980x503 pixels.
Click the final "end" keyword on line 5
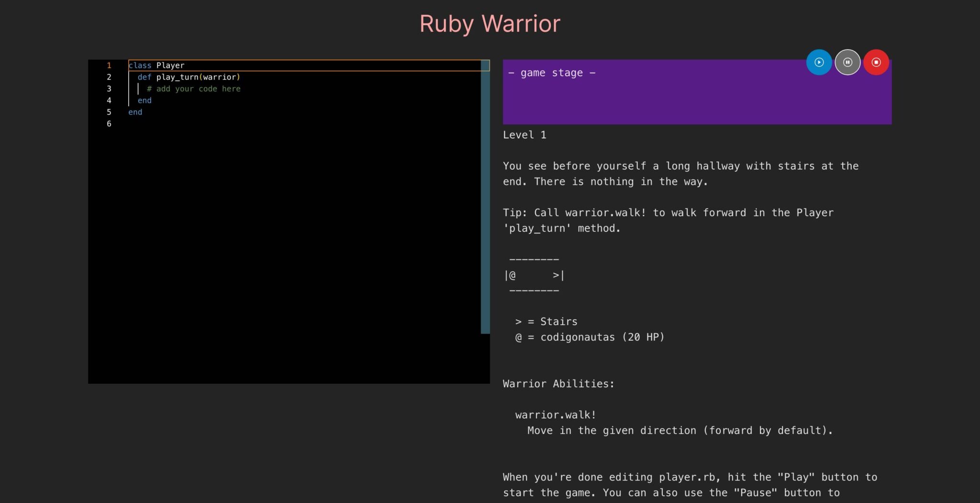[x=135, y=112]
